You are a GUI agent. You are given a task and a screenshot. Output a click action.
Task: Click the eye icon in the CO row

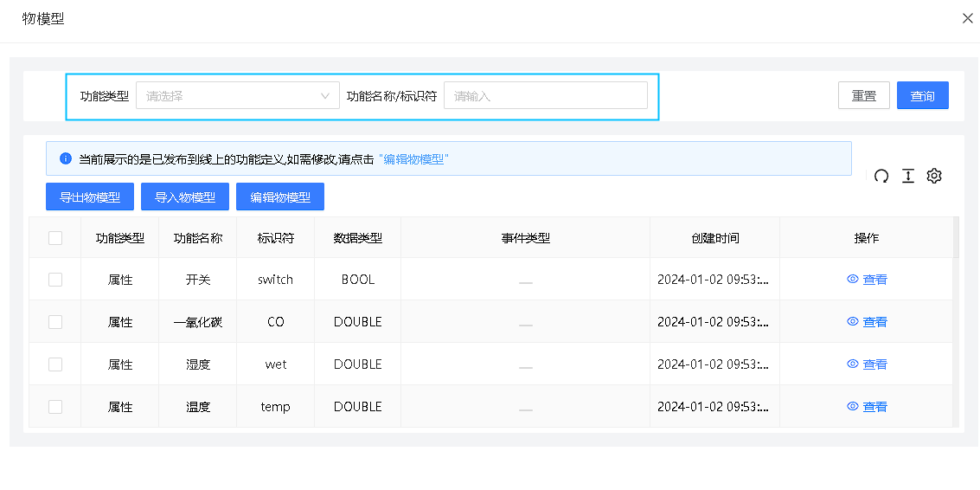click(x=853, y=322)
